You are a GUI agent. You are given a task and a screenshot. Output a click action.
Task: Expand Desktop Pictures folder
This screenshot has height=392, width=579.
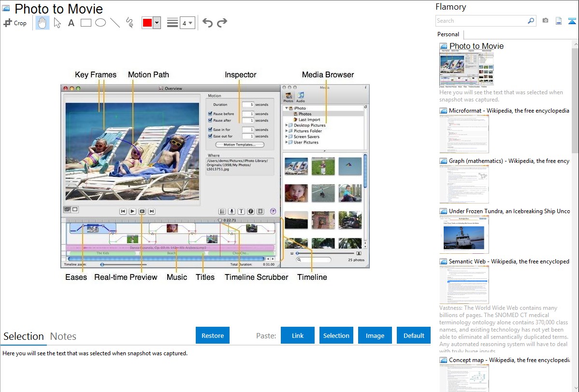click(287, 125)
